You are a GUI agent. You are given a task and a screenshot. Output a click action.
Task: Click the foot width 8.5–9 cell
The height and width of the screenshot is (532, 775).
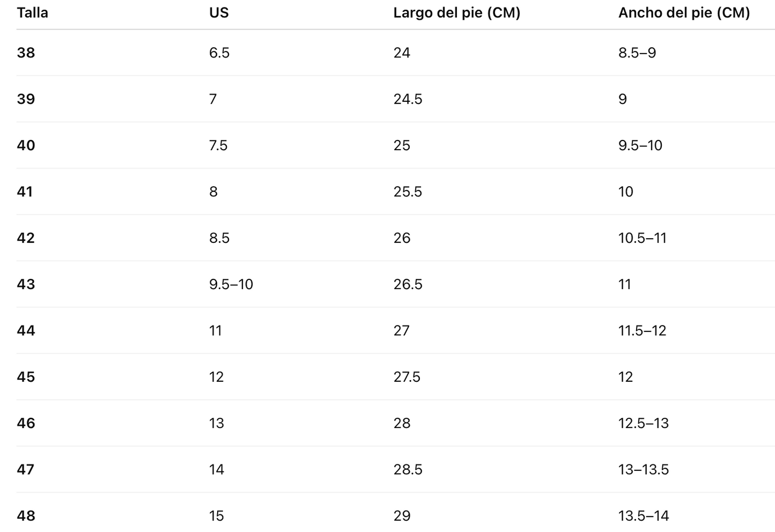pos(637,53)
